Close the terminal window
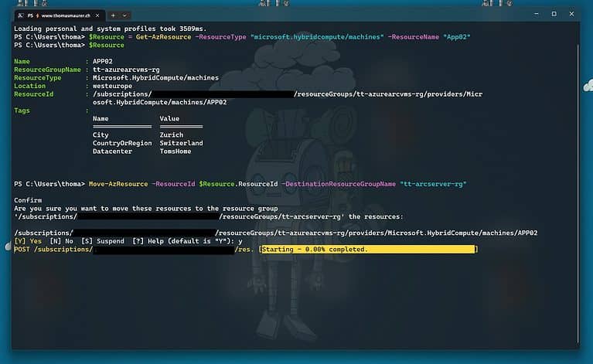Screen dimensions: 593x364 tap(571, 14)
